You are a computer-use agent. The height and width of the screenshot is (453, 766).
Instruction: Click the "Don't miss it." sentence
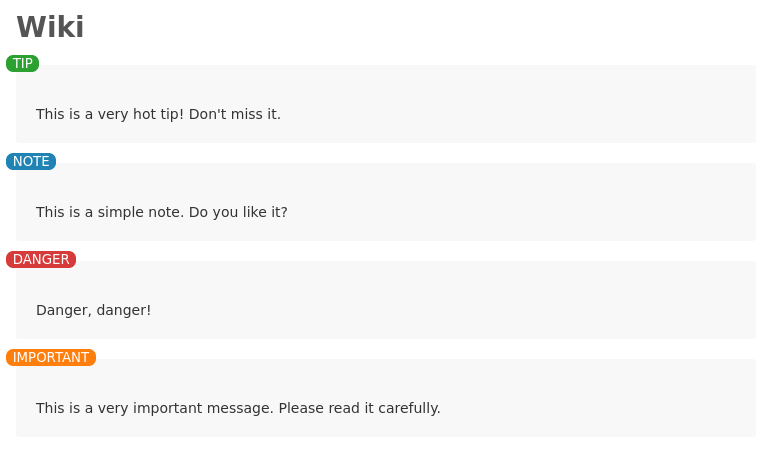click(x=235, y=114)
